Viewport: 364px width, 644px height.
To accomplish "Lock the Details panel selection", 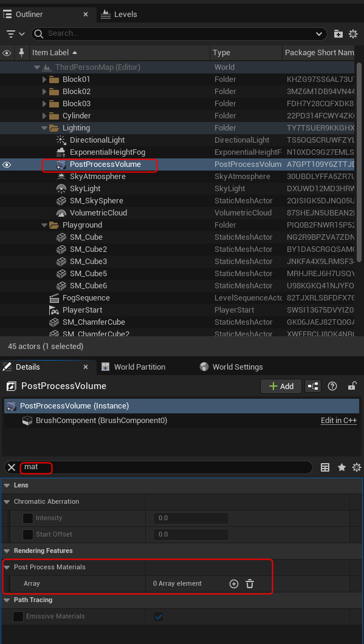I will (x=352, y=386).
